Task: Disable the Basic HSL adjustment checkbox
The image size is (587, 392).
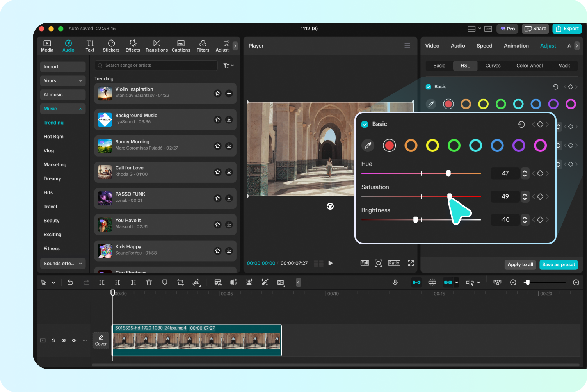Action: (x=365, y=124)
